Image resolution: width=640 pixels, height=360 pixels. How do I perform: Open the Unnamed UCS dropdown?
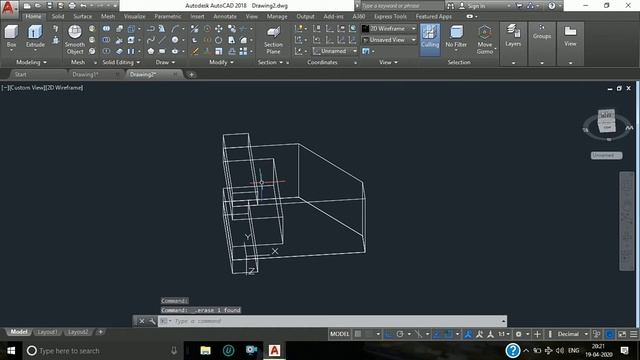335,51
